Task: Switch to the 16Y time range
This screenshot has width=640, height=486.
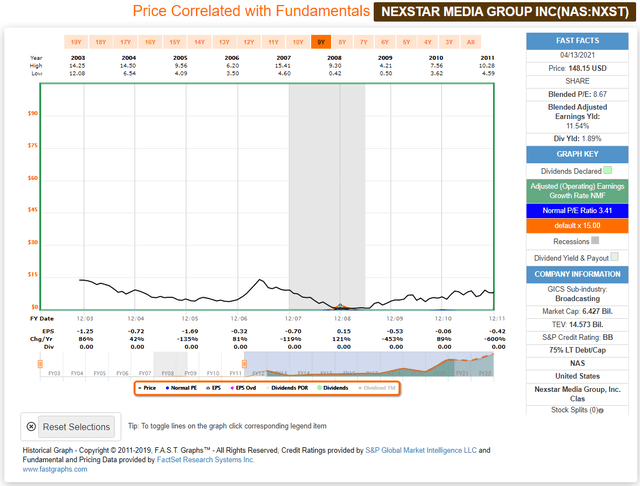Action: (150, 42)
